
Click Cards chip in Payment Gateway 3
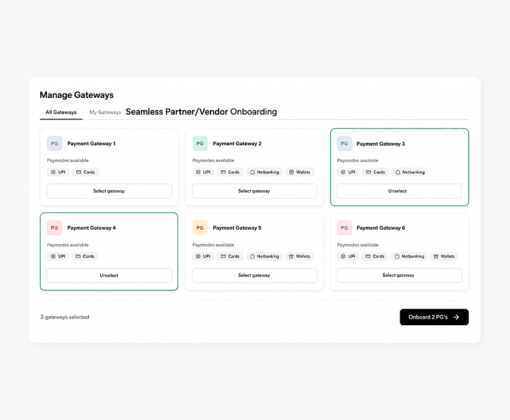[x=375, y=172]
